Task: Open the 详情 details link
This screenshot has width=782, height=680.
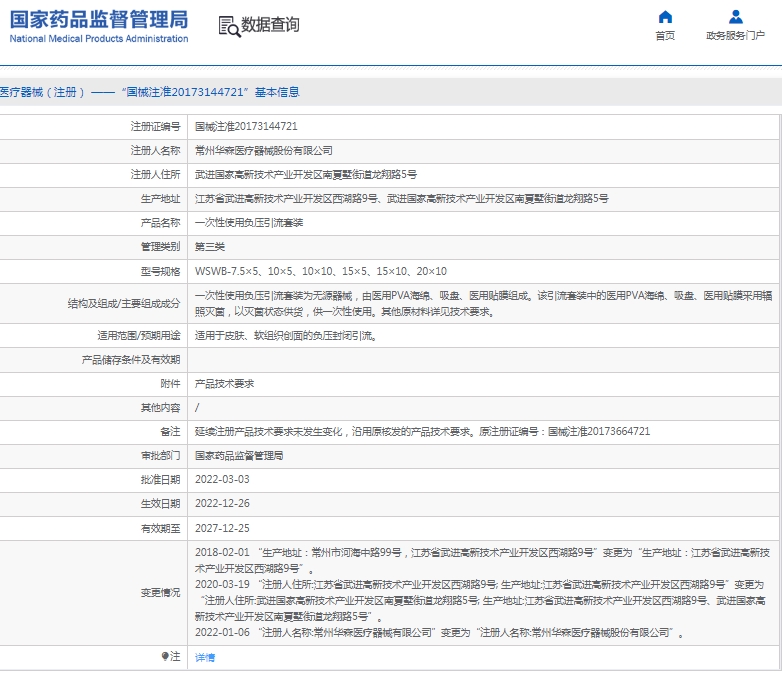Action: [204, 657]
